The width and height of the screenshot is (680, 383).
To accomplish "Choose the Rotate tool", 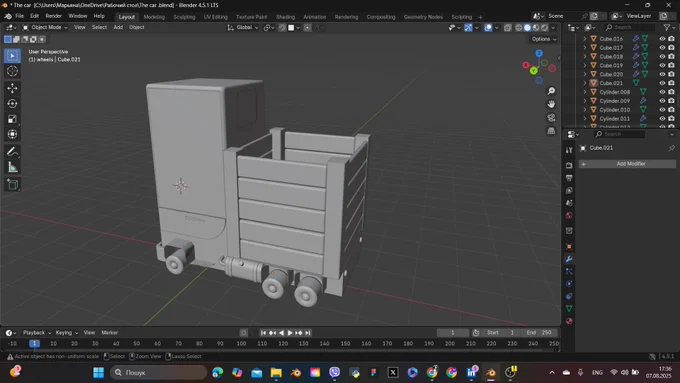I will pos(12,104).
